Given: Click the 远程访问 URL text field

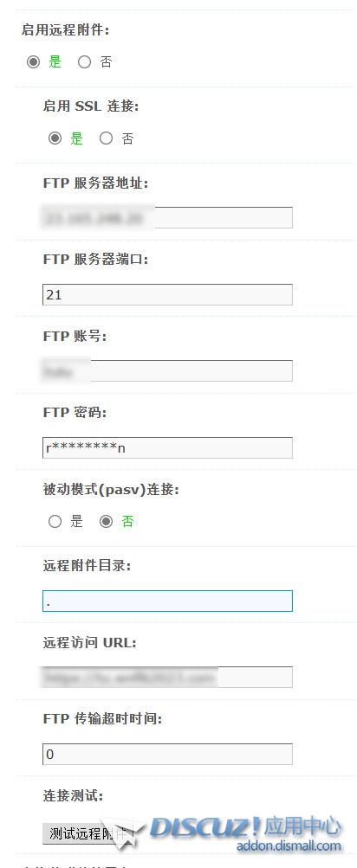Looking at the screenshot, I should 167,677.
